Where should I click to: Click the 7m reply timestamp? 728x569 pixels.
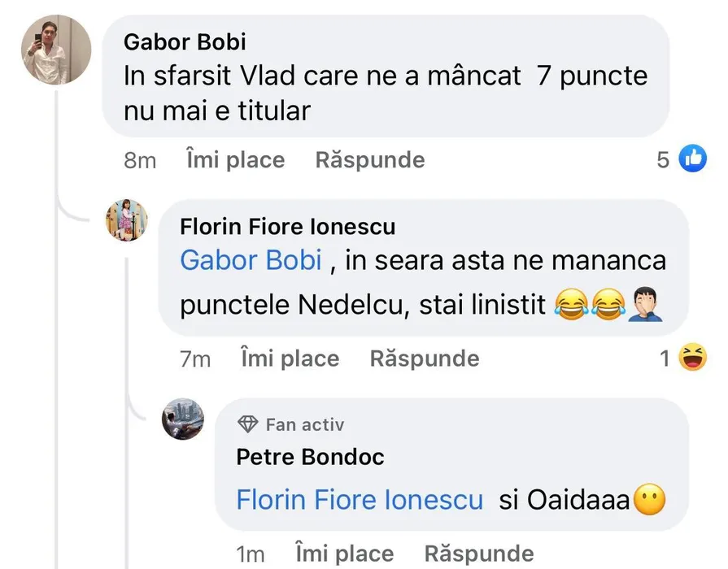click(195, 358)
